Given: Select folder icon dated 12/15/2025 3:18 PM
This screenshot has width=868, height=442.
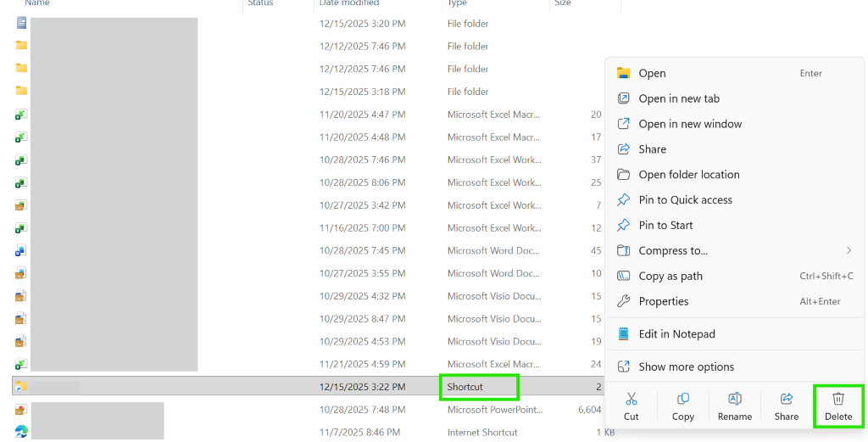Looking at the screenshot, I should coord(21,91).
